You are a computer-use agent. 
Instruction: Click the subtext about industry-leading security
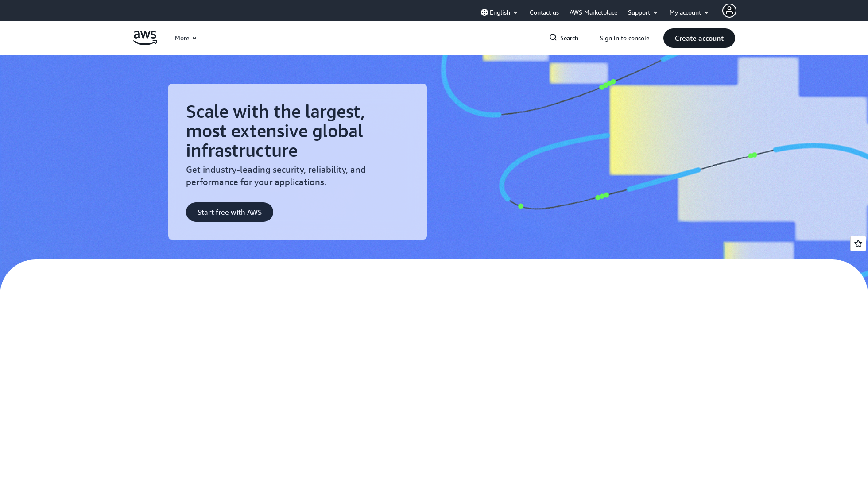pos(276,176)
